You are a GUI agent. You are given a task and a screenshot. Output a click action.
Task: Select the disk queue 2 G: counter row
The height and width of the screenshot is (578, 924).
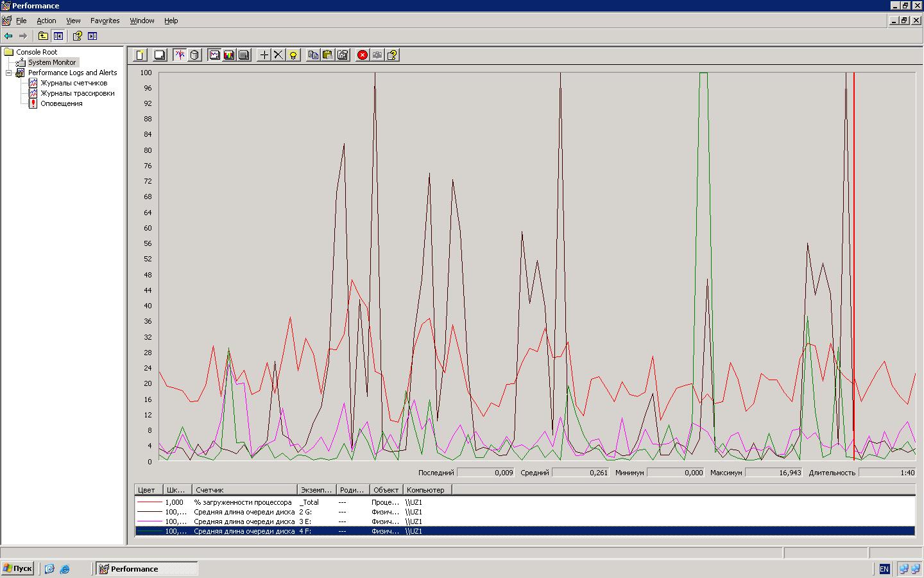244,512
